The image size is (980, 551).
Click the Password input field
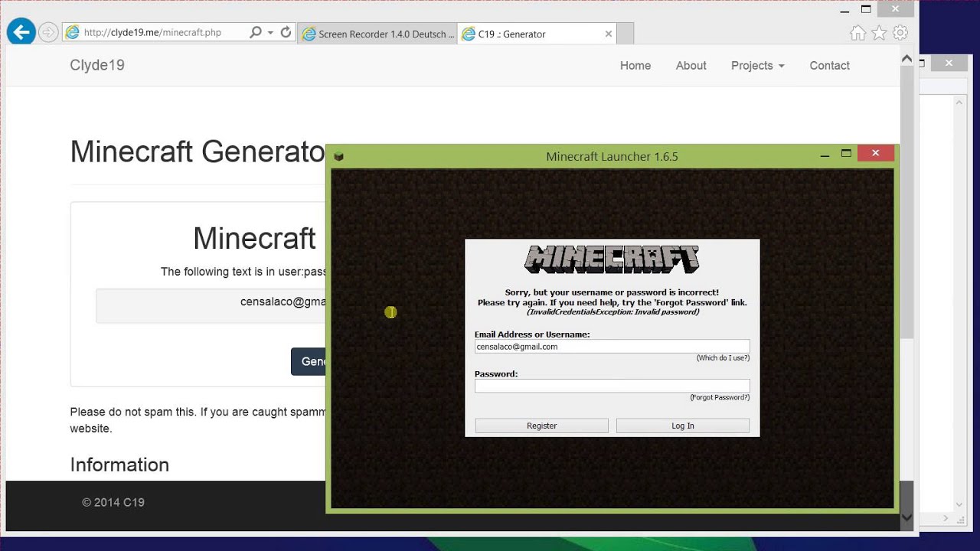(x=612, y=386)
